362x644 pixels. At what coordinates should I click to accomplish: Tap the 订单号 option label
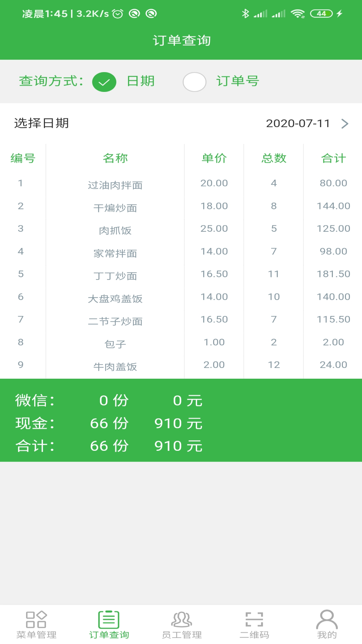(x=238, y=81)
